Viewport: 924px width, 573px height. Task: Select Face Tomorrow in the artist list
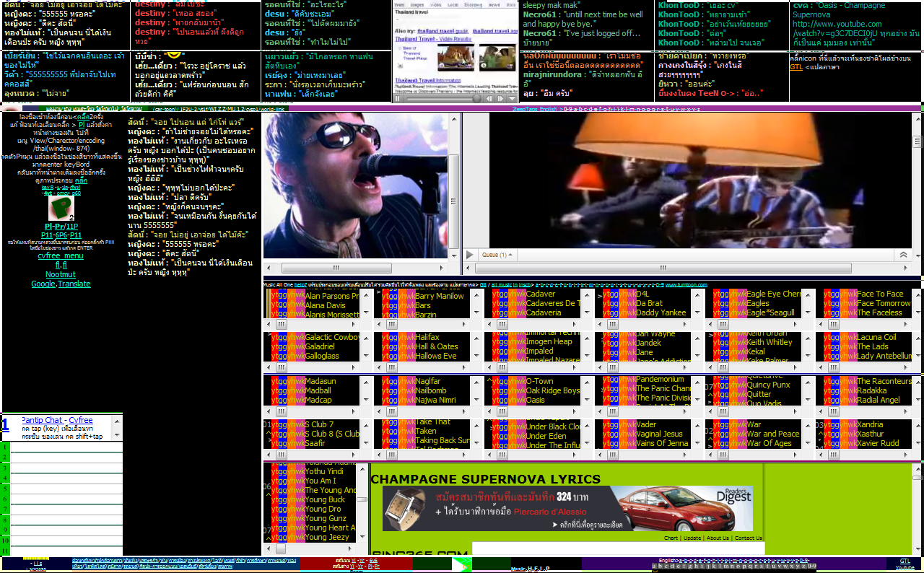click(x=884, y=303)
